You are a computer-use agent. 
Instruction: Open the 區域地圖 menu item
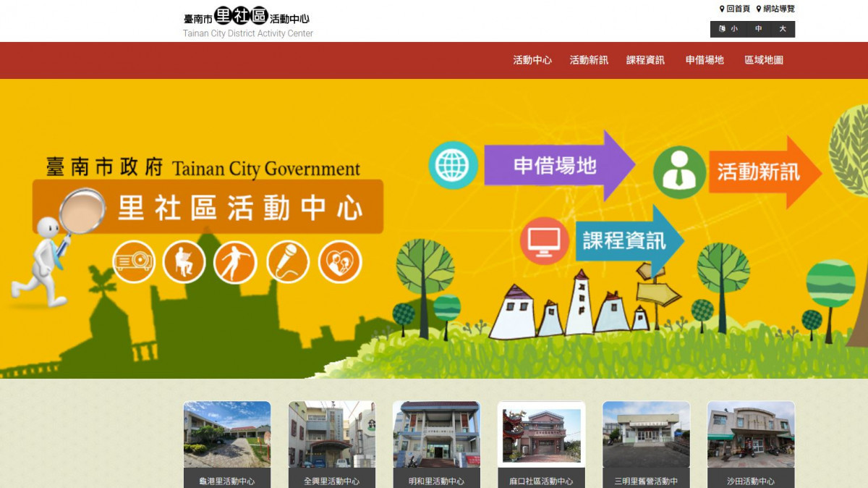[x=764, y=60]
